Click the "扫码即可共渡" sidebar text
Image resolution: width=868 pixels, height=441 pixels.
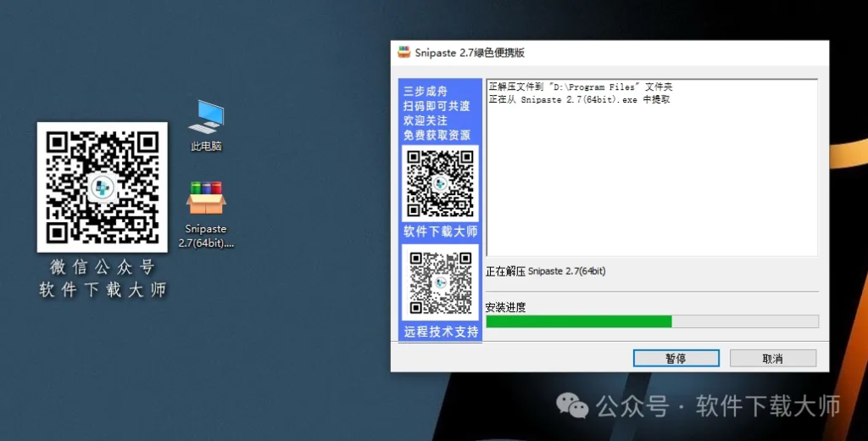pos(437,106)
